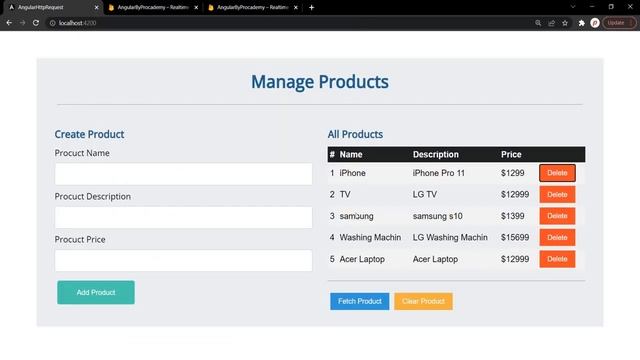Click the 'TV' name cell
The image size is (640, 360).
345,195
